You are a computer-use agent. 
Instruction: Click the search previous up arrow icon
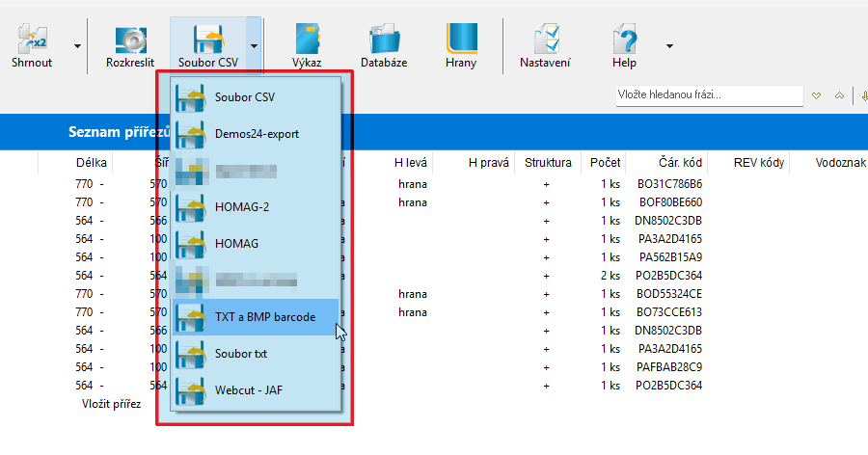pyautogui.click(x=840, y=95)
